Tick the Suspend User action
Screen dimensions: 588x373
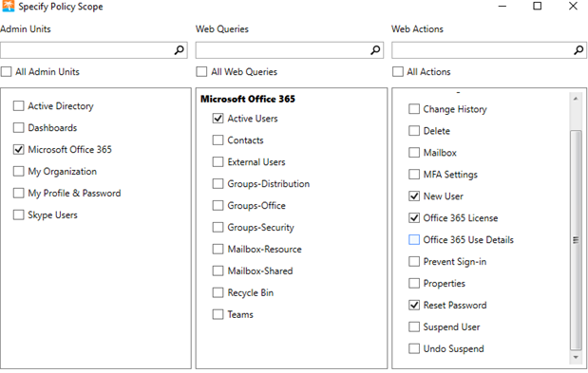click(x=414, y=326)
